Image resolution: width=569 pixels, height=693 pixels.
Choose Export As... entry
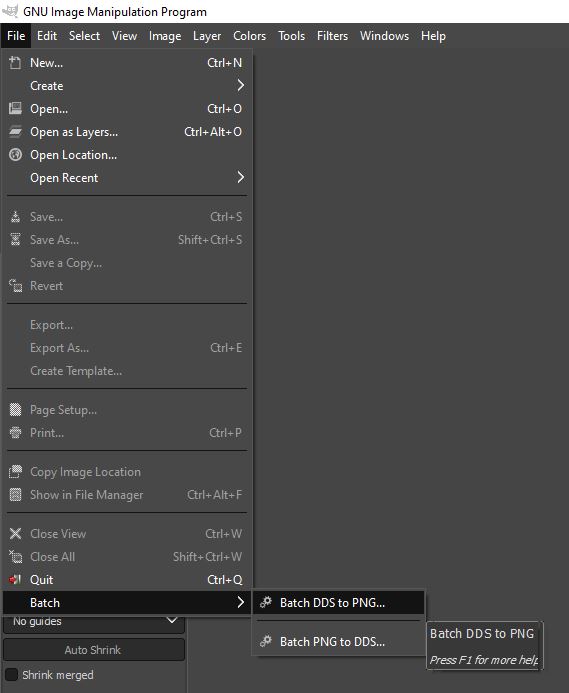pyautogui.click(x=127, y=348)
